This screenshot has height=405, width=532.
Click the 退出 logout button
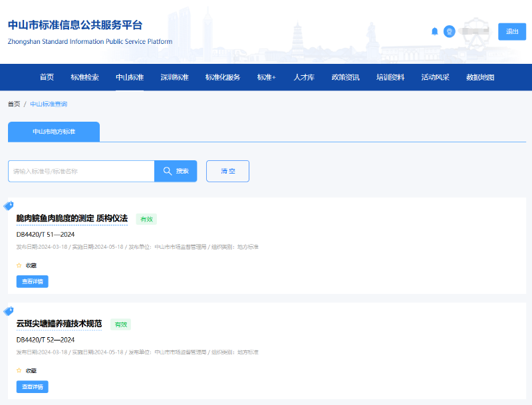pyautogui.click(x=511, y=31)
